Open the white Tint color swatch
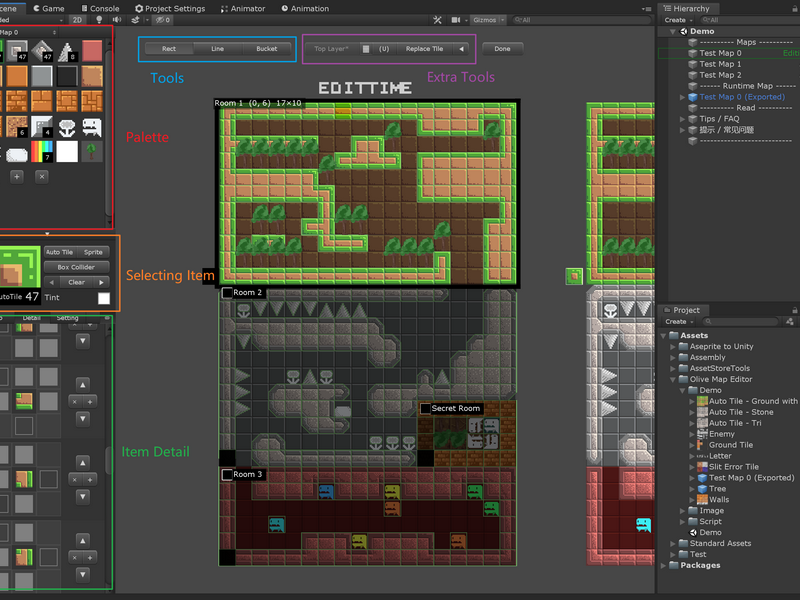The height and width of the screenshot is (600, 800). click(x=104, y=298)
